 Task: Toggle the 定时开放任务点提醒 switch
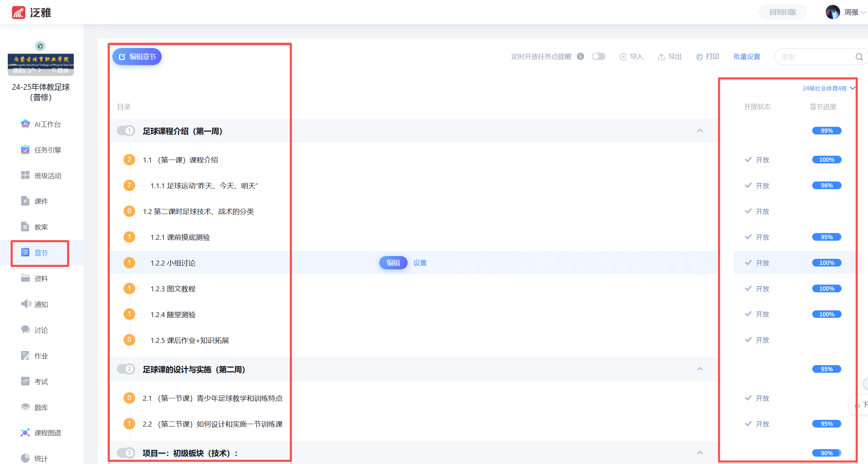[x=599, y=56]
